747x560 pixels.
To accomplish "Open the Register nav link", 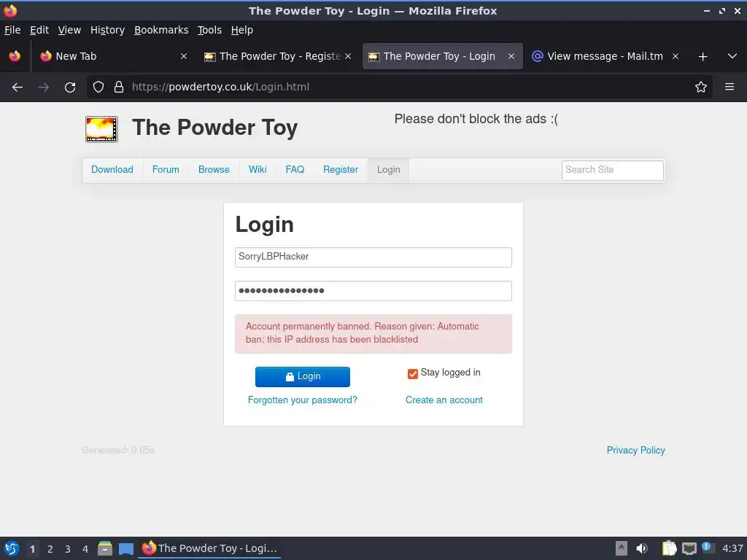I will pos(341,169).
